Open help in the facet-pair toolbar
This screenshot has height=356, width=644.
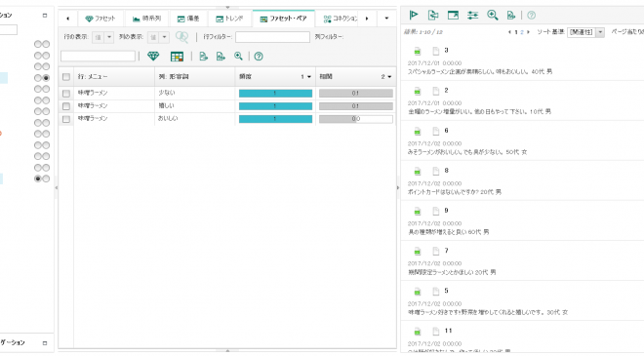pyautogui.click(x=259, y=57)
